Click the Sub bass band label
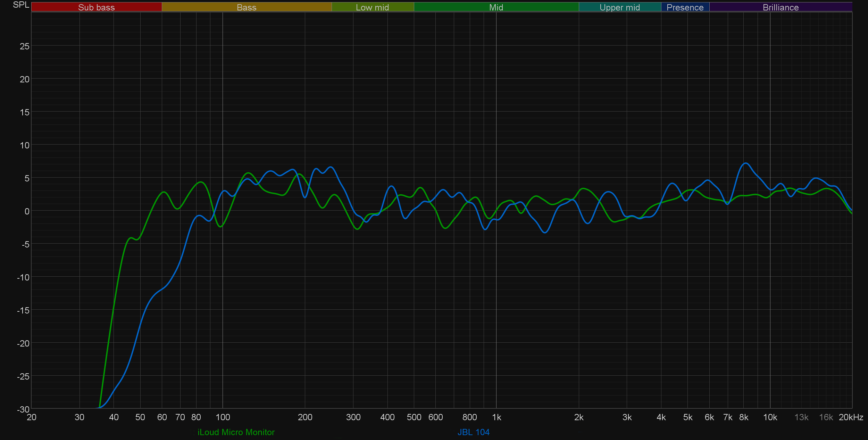868x440 pixels. [x=96, y=7]
